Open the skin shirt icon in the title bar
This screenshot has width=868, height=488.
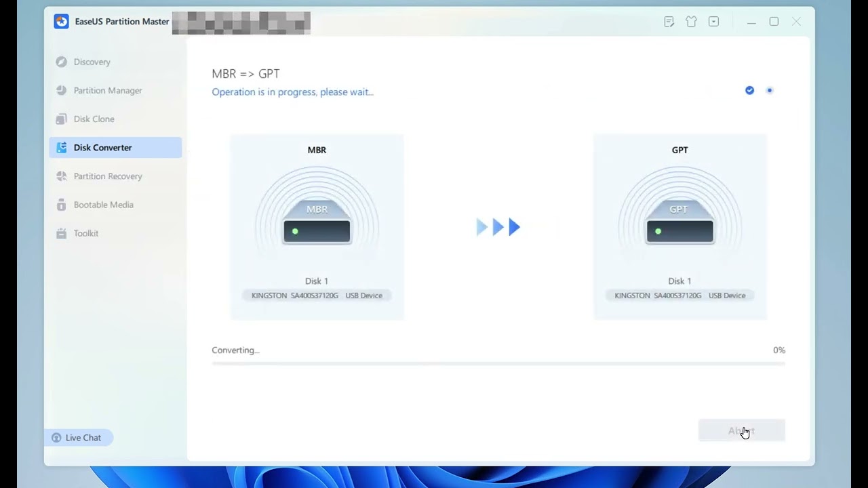(x=691, y=22)
